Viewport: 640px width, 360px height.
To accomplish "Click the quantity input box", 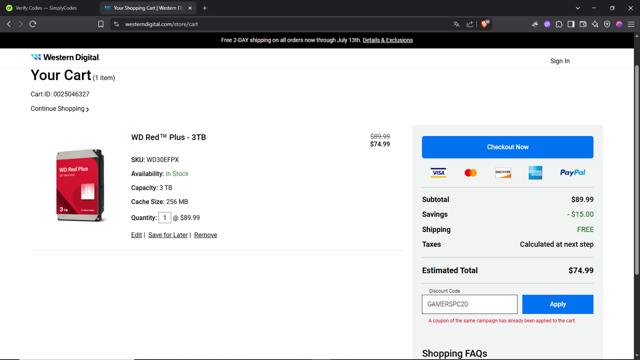I will tap(164, 218).
